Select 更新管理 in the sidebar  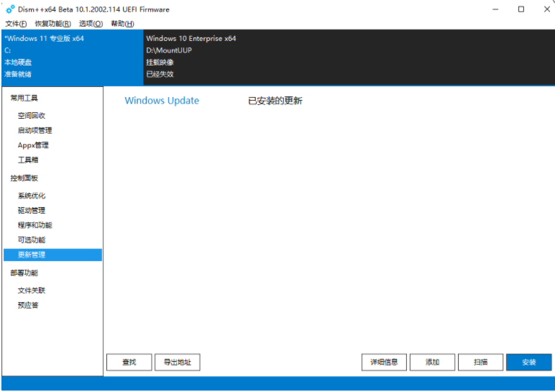coord(52,255)
